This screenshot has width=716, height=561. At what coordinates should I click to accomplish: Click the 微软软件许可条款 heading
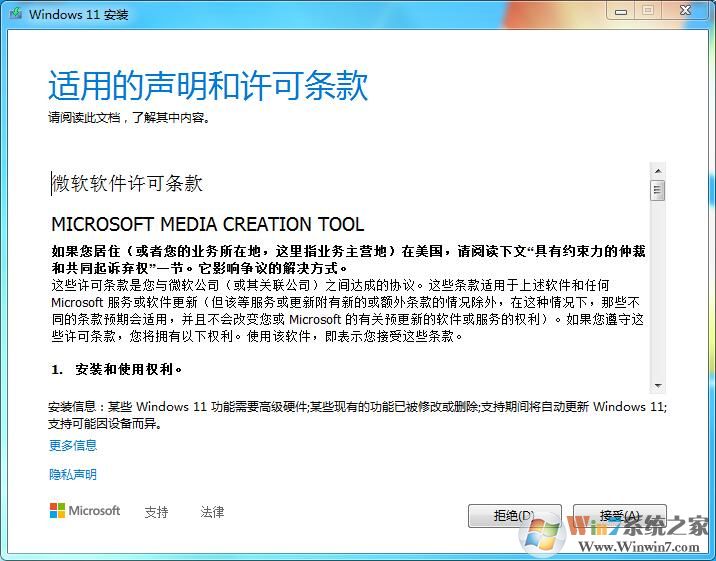click(x=127, y=184)
